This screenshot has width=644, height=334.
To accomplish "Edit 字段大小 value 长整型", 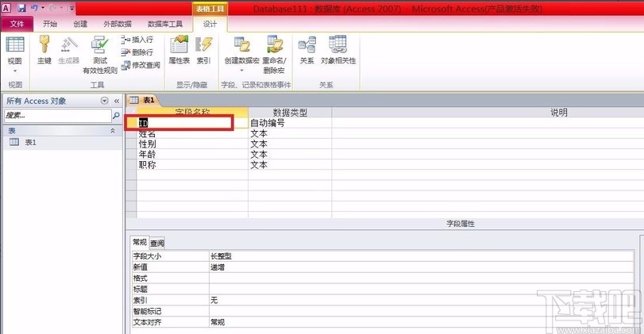I will pyautogui.click(x=422, y=256).
